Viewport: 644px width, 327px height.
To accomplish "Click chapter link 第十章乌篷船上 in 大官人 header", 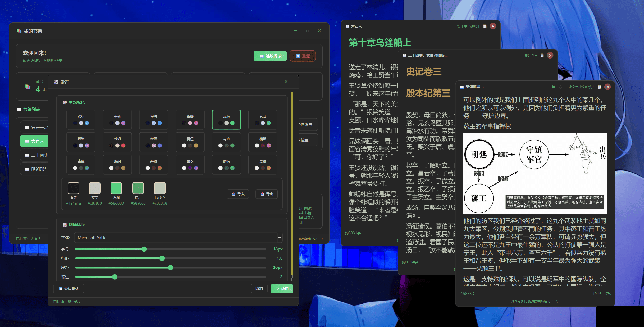I will (x=469, y=26).
